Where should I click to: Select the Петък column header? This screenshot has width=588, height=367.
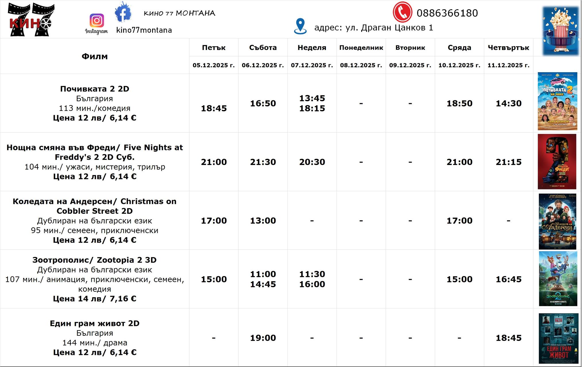(214, 48)
